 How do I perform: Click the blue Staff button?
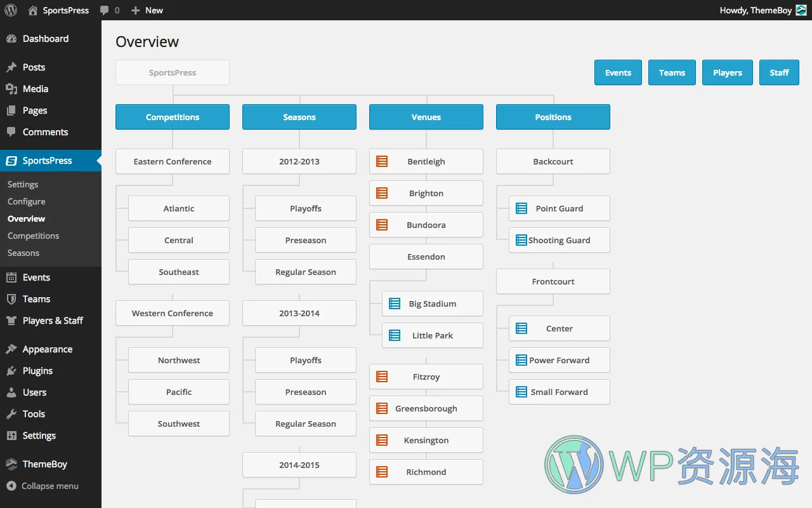coord(780,72)
